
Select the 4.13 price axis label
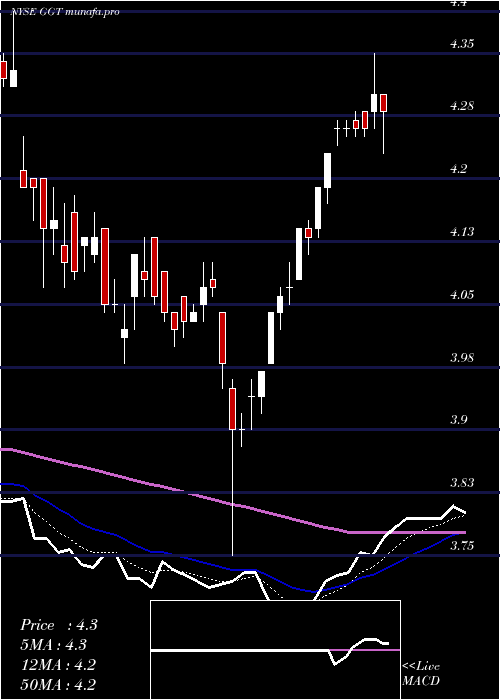pyautogui.click(x=462, y=232)
